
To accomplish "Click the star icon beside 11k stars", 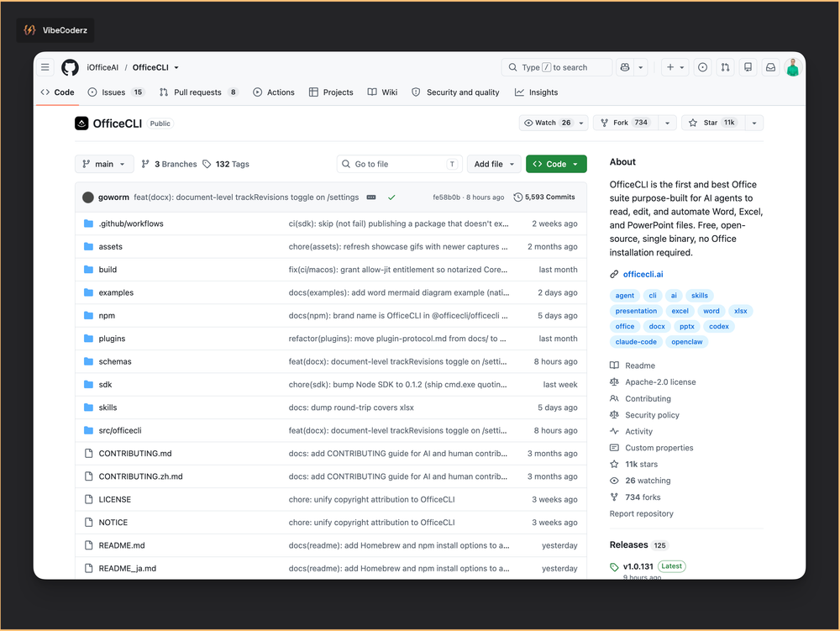I will [x=614, y=465].
